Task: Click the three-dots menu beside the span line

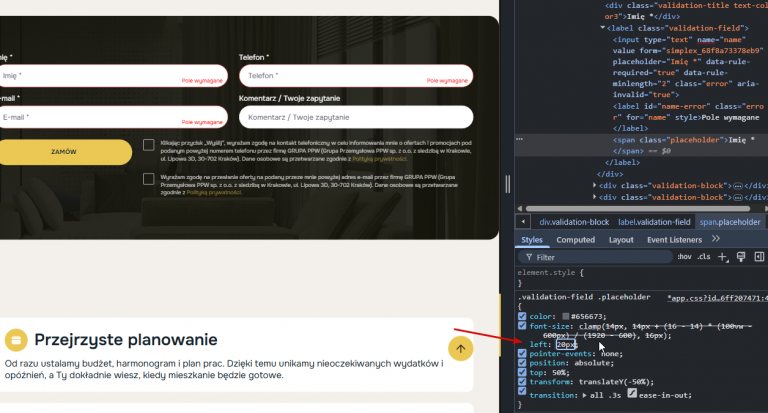Action: click(519, 139)
